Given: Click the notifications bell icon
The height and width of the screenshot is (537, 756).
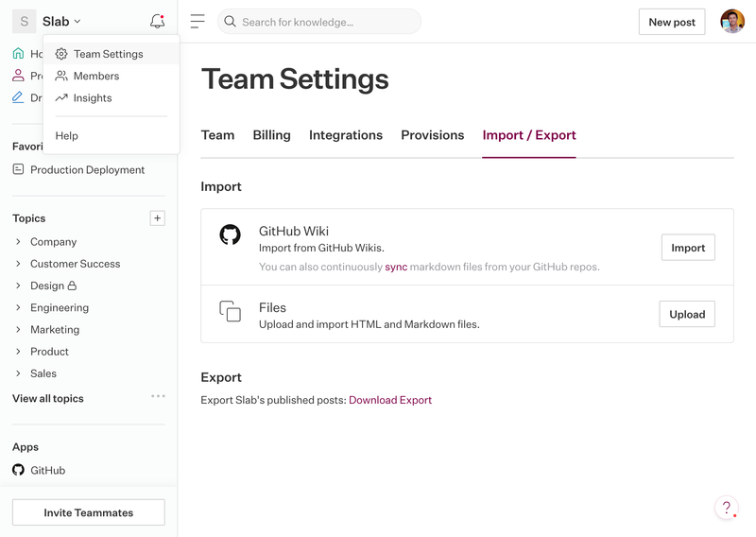Looking at the screenshot, I should click(x=157, y=21).
